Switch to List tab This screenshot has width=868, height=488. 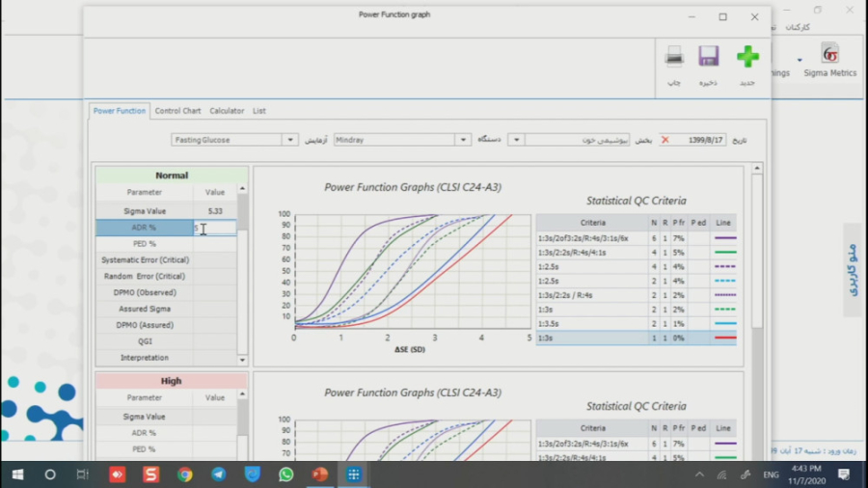(259, 111)
